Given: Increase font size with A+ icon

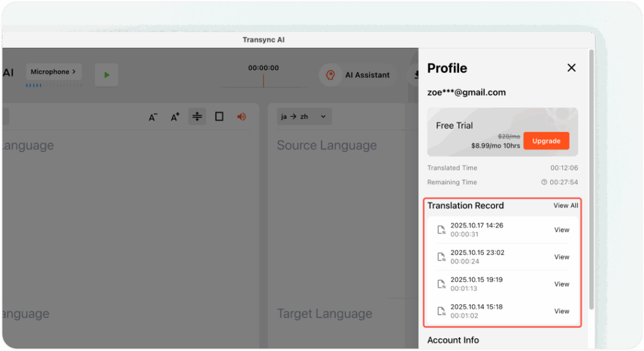Looking at the screenshot, I should click(175, 117).
